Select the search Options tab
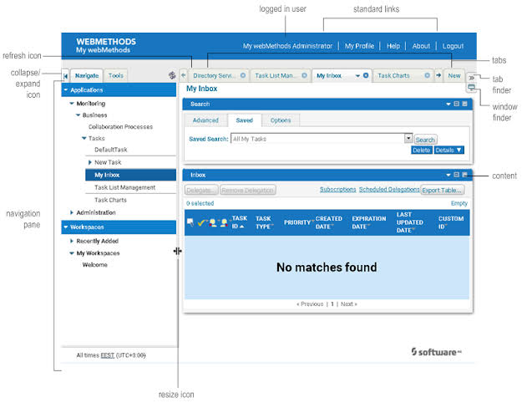This screenshot has width=532, height=403. (281, 120)
